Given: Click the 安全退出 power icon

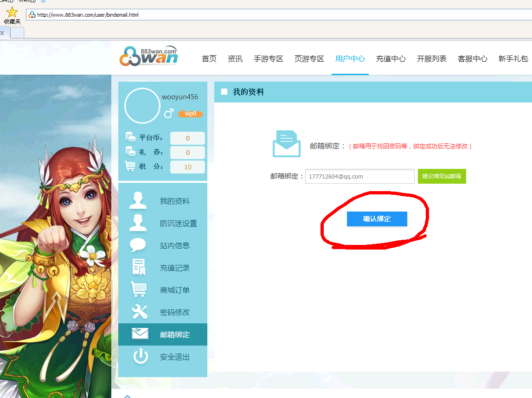Looking at the screenshot, I should point(141,356).
